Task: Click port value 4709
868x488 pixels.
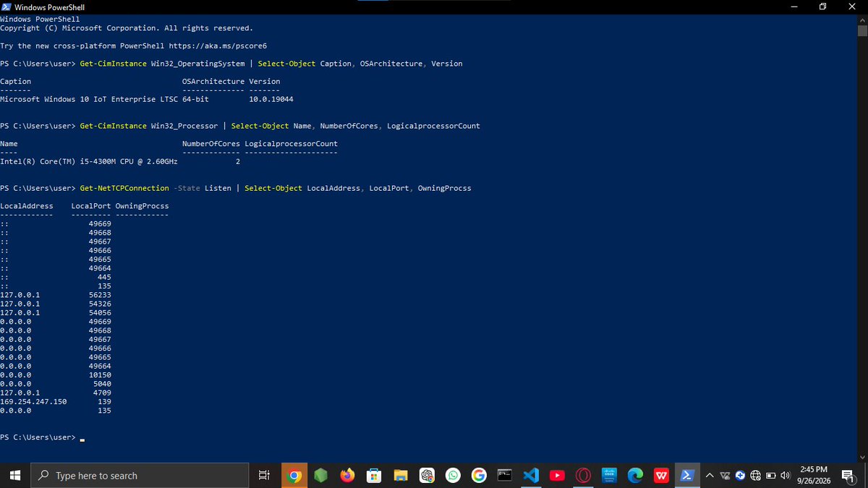Action: point(102,393)
